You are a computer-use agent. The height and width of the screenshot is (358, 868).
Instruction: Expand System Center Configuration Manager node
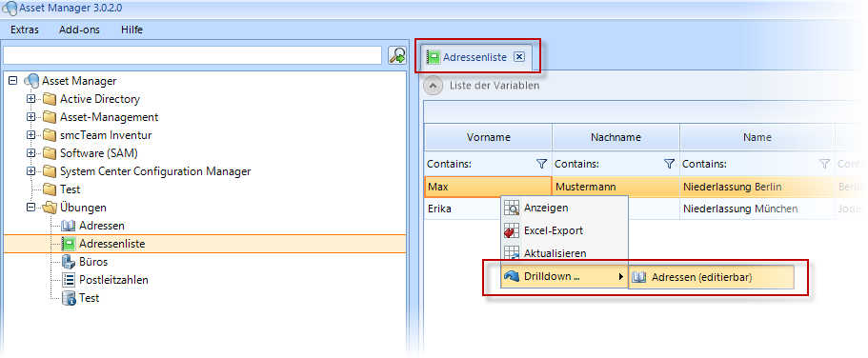pyautogui.click(x=31, y=171)
